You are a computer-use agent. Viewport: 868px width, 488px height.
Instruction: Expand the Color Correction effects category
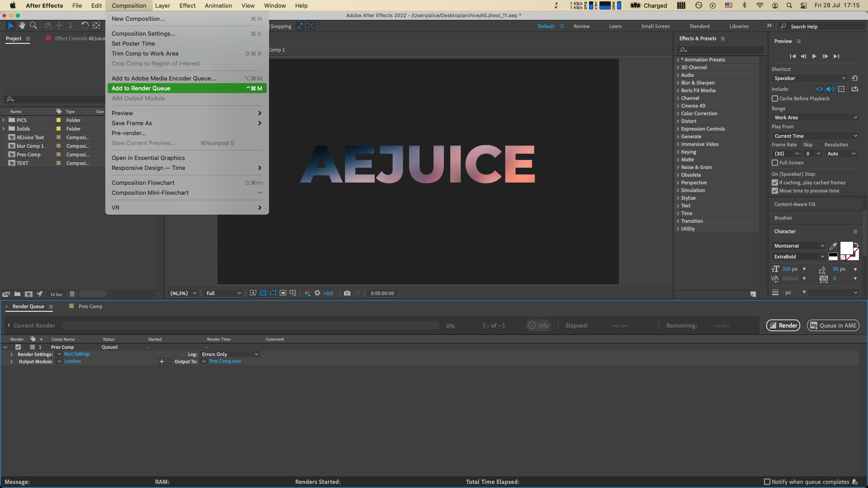[678, 113]
